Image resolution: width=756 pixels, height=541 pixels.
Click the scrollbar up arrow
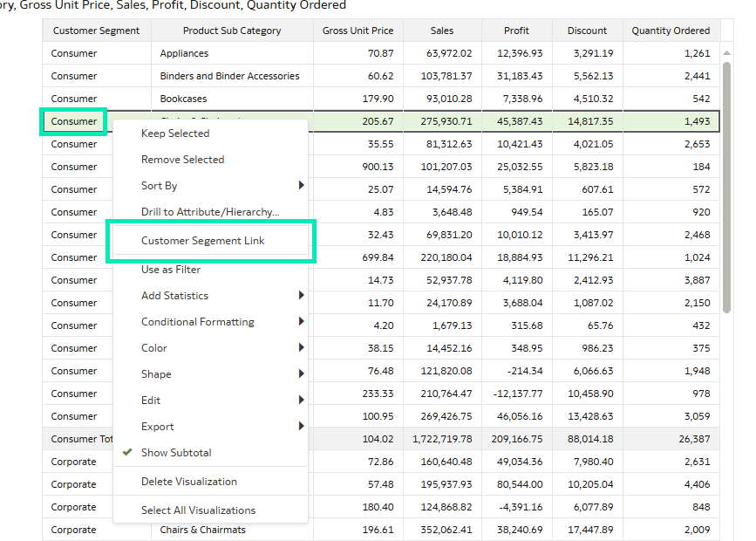coord(726,53)
